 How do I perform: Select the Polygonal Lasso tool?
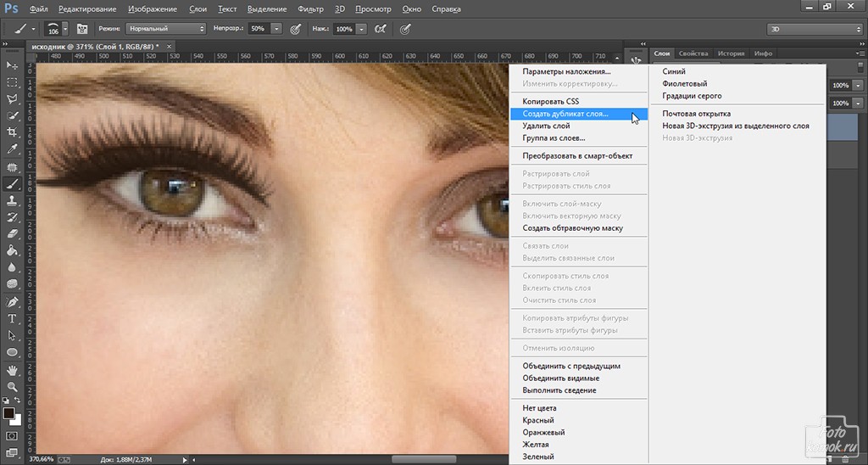(12, 99)
